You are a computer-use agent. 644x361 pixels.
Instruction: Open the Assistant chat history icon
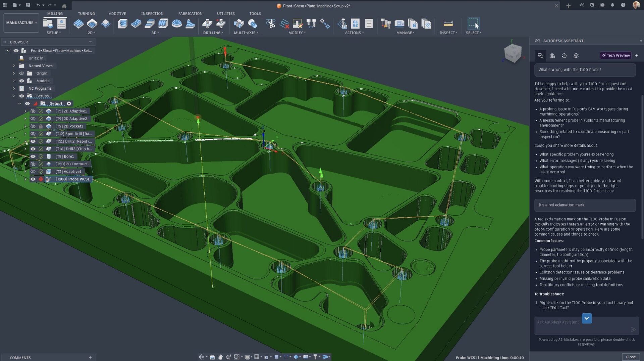tap(564, 56)
